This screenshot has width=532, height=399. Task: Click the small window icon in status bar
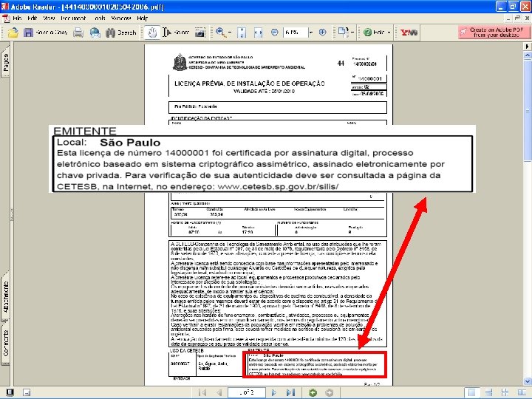point(27,393)
